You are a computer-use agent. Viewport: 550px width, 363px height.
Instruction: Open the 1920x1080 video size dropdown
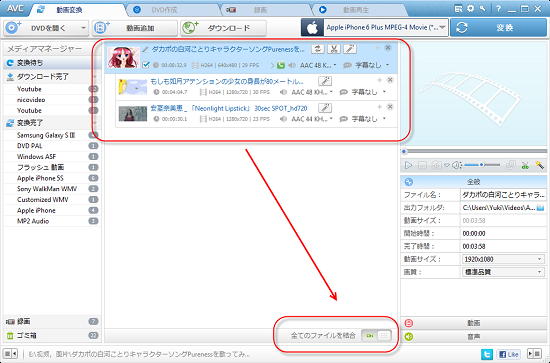tap(503, 259)
